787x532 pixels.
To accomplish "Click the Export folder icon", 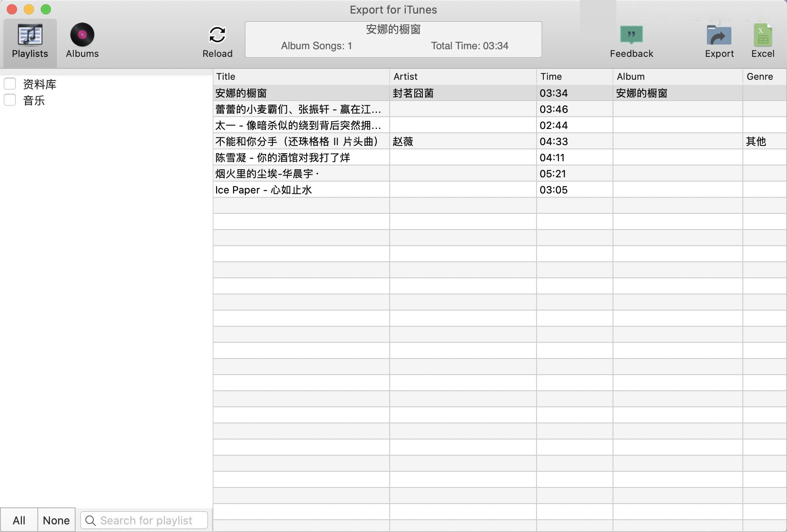I will pos(719,35).
